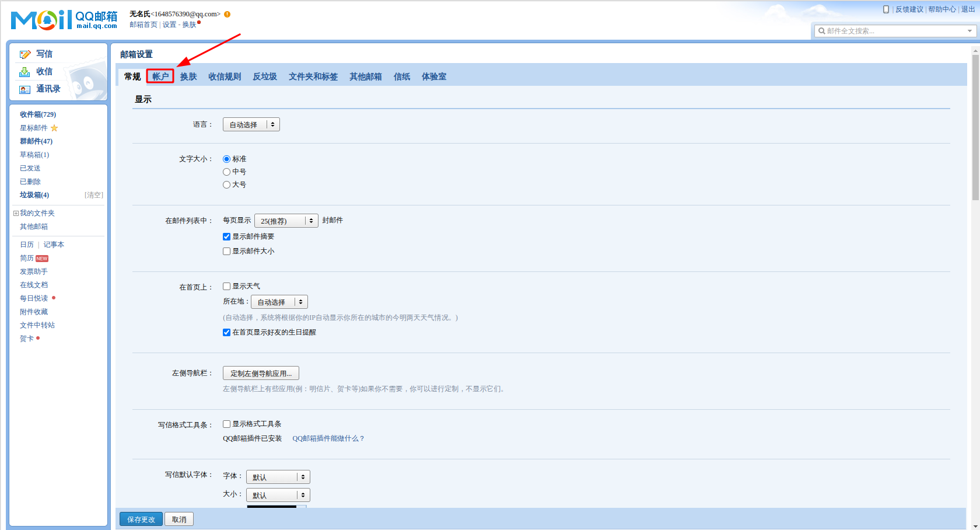Open 通讯录 (Contacts) via its icon
Image resolution: width=980 pixels, height=530 pixels.
click(24, 89)
